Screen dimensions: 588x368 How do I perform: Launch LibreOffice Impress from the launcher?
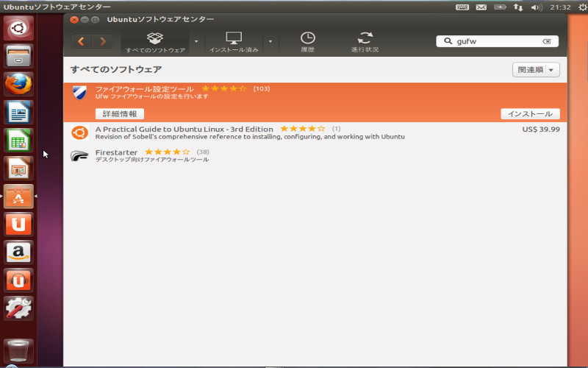click(x=18, y=169)
